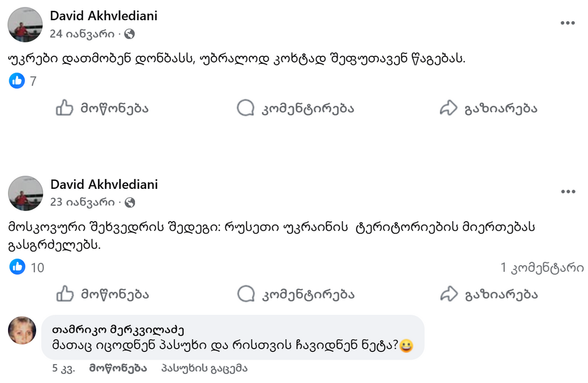The image size is (588, 383).
Task: Click the share arrow icon on the first post
Action: tap(447, 107)
